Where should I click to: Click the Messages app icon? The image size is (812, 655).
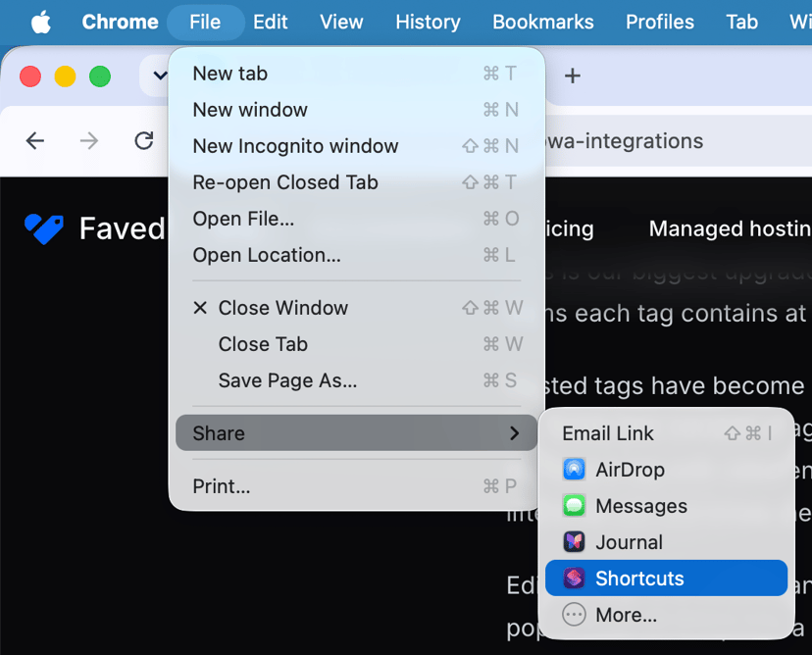coord(574,505)
